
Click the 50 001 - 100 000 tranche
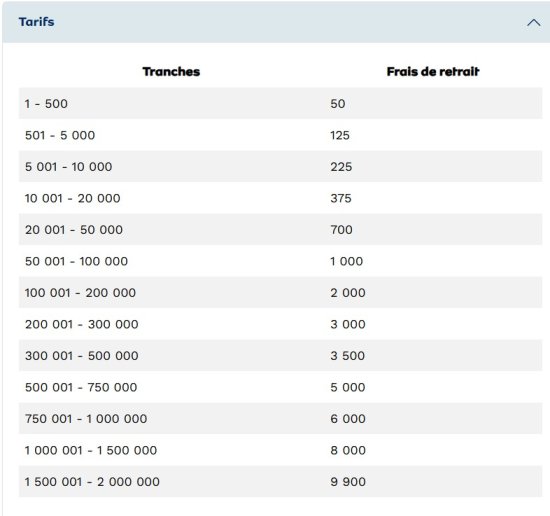click(76, 261)
